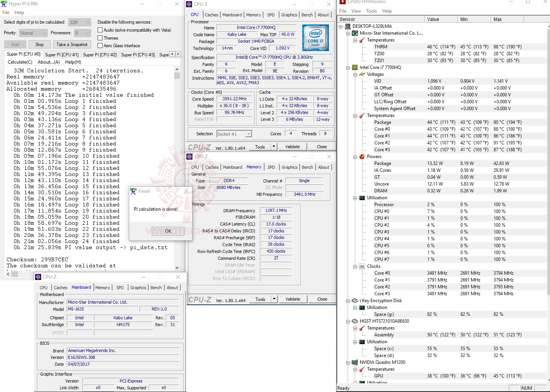Click the down arrow on Hyper PI scrollbar

(x=177, y=267)
